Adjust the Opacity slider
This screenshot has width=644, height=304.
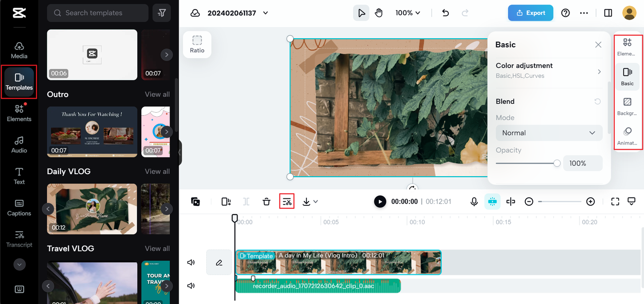click(x=527, y=163)
